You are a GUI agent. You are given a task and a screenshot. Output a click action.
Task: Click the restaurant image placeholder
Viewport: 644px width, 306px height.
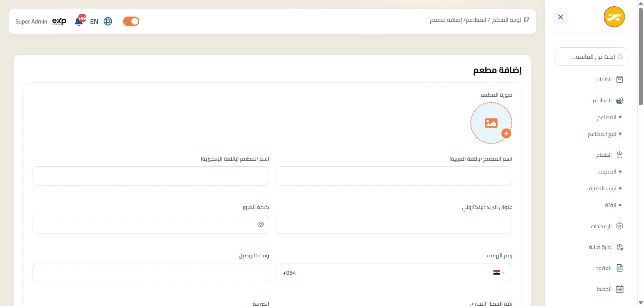pos(491,123)
